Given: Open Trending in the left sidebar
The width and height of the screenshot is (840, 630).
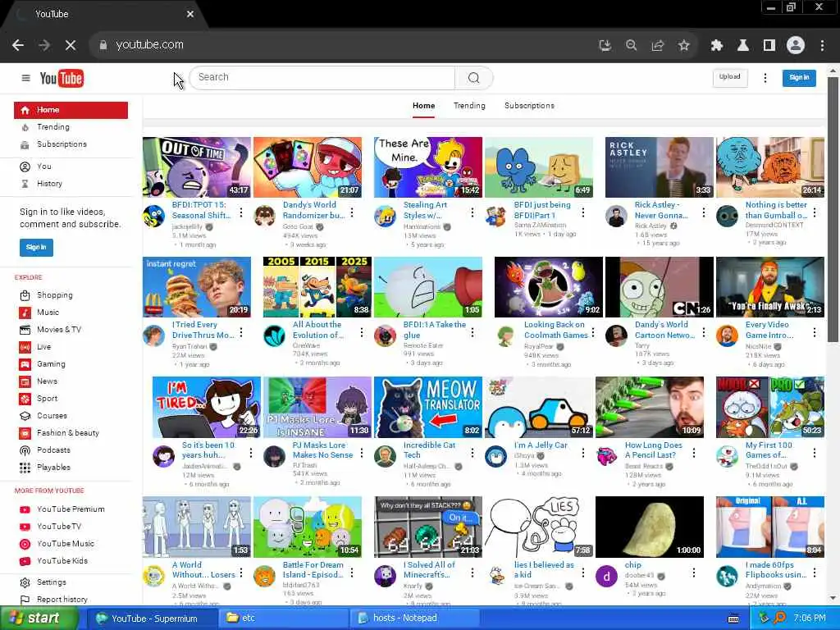Looking at the screenshot, I should tap(71, 127).
